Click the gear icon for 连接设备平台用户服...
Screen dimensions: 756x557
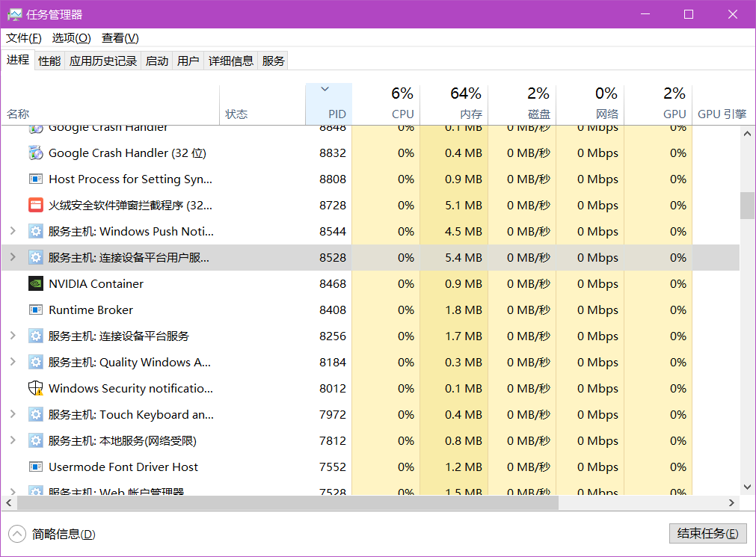36,257
